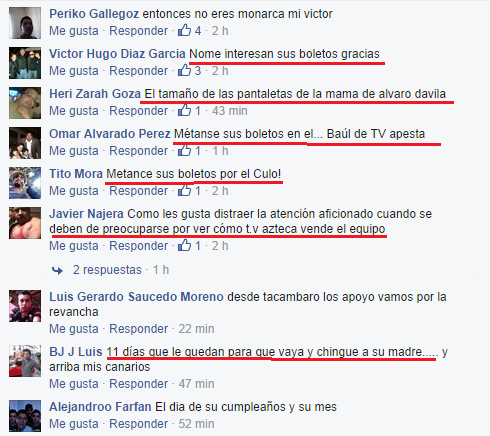
Task: Click like count icon on Heri Zarah comment
Action: pyautogui.click(x=184, y=110)
